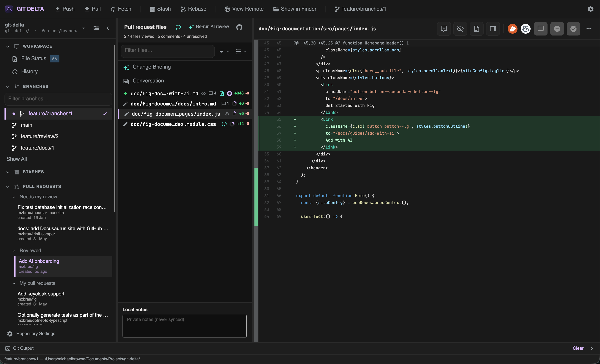
Task: Start a Rebase from the toolbar
Action: pos(193,9)
